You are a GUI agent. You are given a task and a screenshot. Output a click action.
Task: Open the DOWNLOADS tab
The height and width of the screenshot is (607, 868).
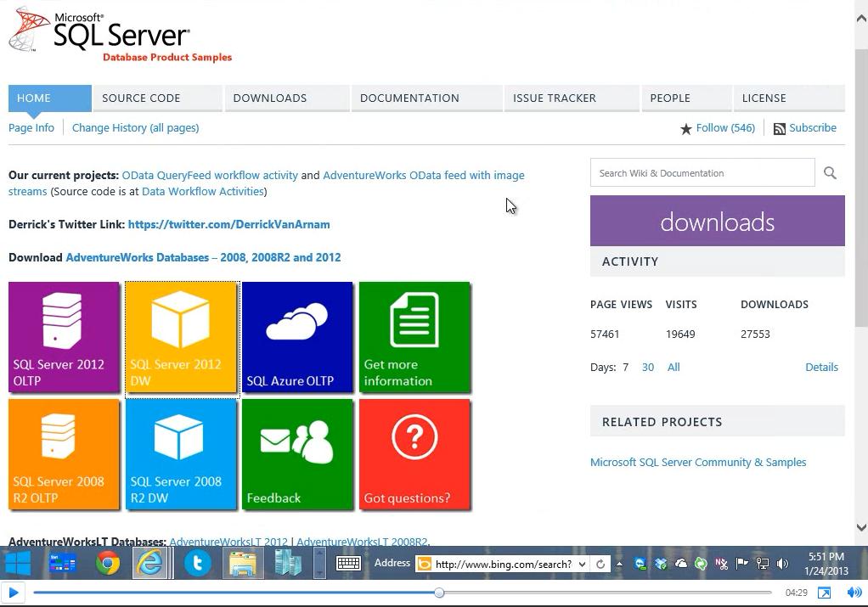coord(287,98)
